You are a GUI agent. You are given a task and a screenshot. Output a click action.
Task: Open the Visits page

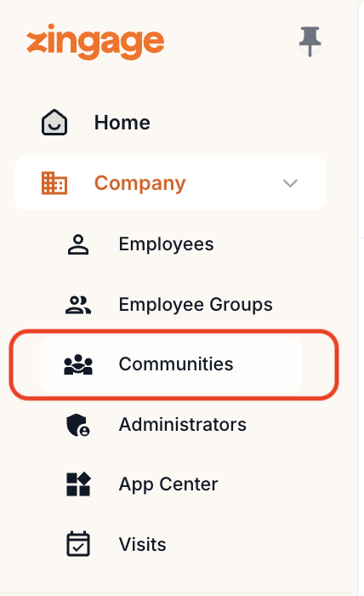tap(142, 544)
